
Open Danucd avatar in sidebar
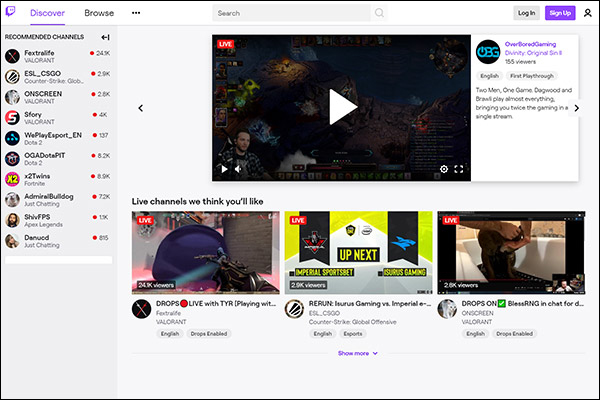12,241
